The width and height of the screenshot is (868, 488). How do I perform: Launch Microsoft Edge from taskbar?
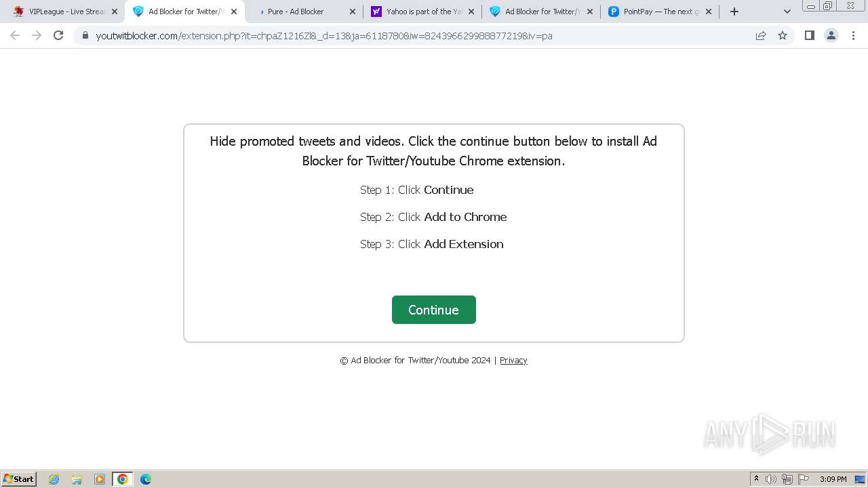click(146, 479)
